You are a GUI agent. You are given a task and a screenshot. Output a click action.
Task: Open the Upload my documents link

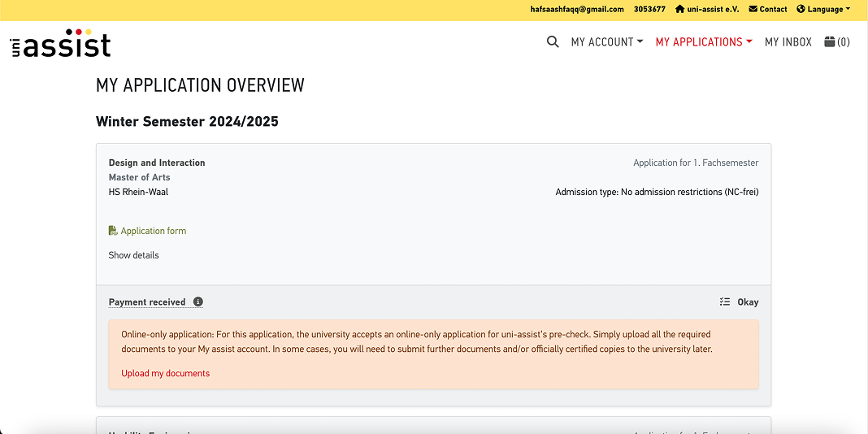166,373
